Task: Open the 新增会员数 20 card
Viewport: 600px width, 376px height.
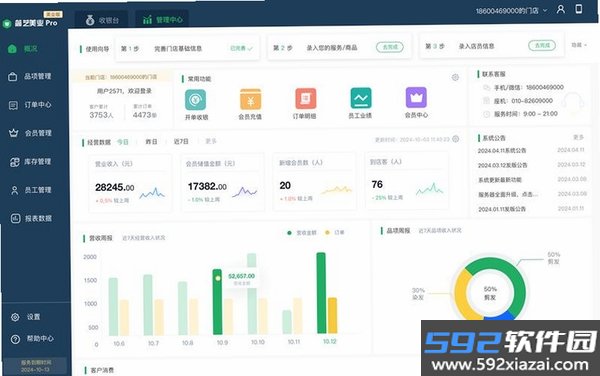Action: [x=314, y=181]
